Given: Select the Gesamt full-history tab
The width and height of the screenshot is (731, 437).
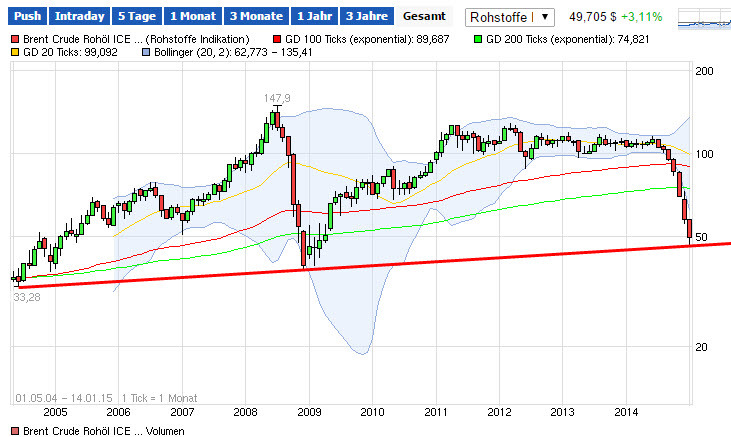Looking at the screenshot, I should coord(424,16).
